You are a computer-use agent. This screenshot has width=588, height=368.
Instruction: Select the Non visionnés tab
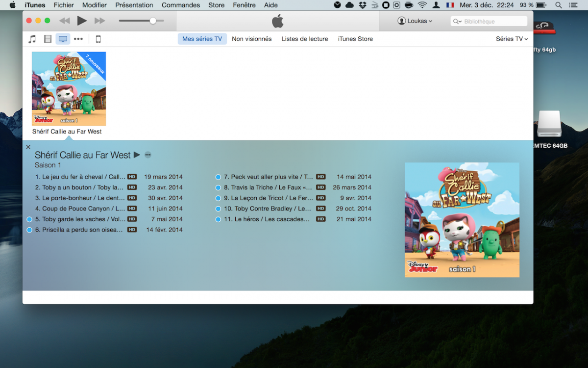click(x=252, y=39)
